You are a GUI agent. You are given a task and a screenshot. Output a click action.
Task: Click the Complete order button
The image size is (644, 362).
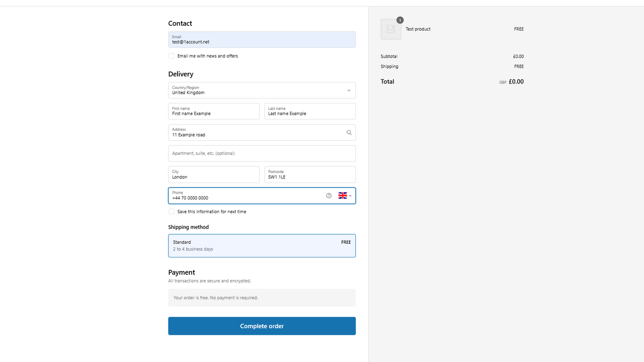[262, 326]
